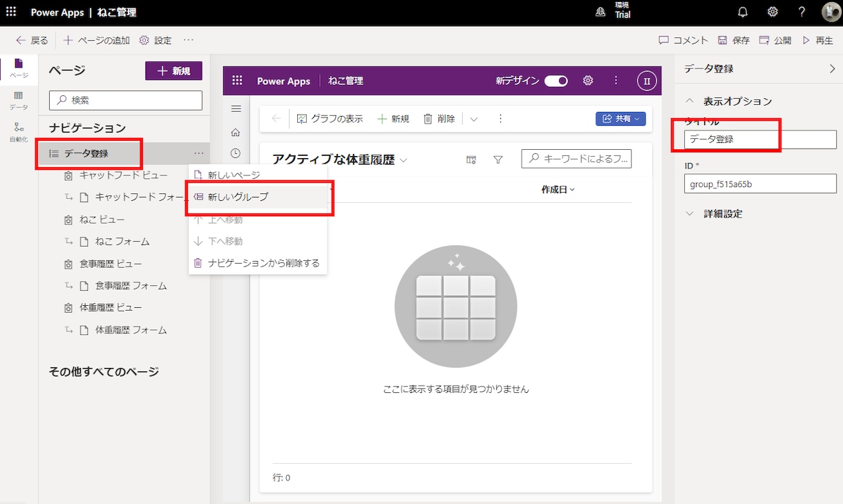Select 食事履歴 フォーム page
This screenshot has width=843, height=504.
tap(131, 286)
